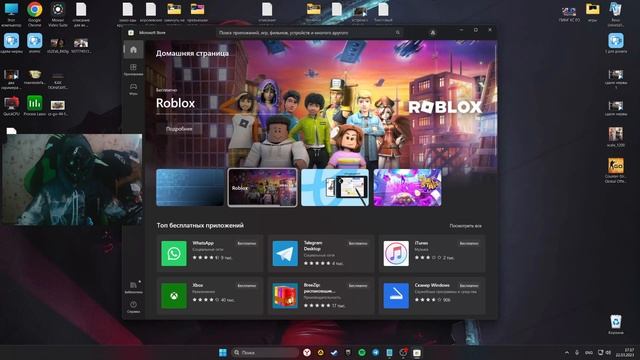Image resolution: width=640 pixels, height=360 pixels.
Task: Click Бесплатно on the Telegram Desktop card
Action: 358,244
